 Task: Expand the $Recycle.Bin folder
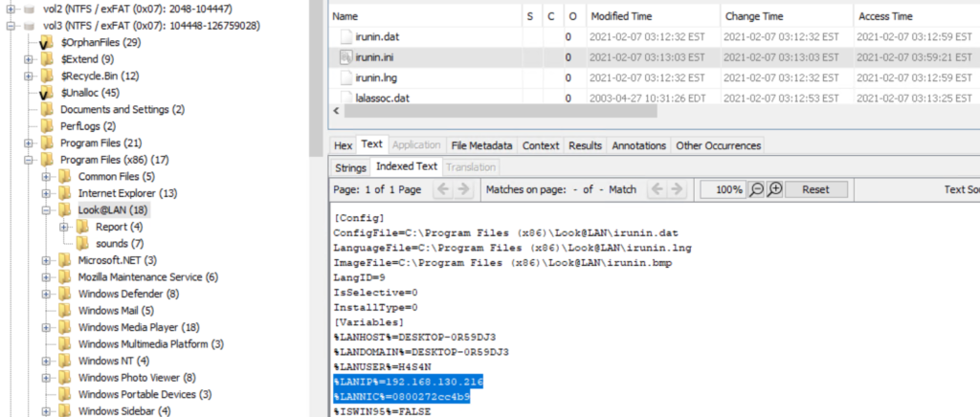click(28, 77)
